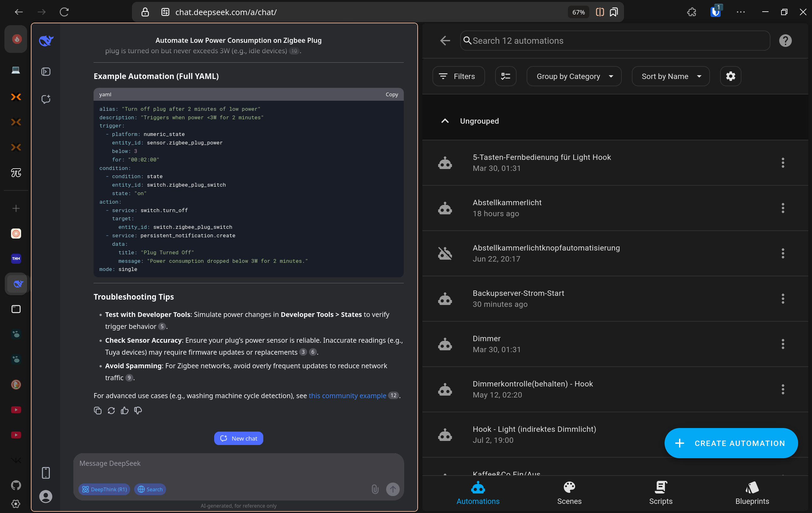Copy the YAML code block
The height and width of the screenshot is (513, 812).
click(x=392, y=95)
